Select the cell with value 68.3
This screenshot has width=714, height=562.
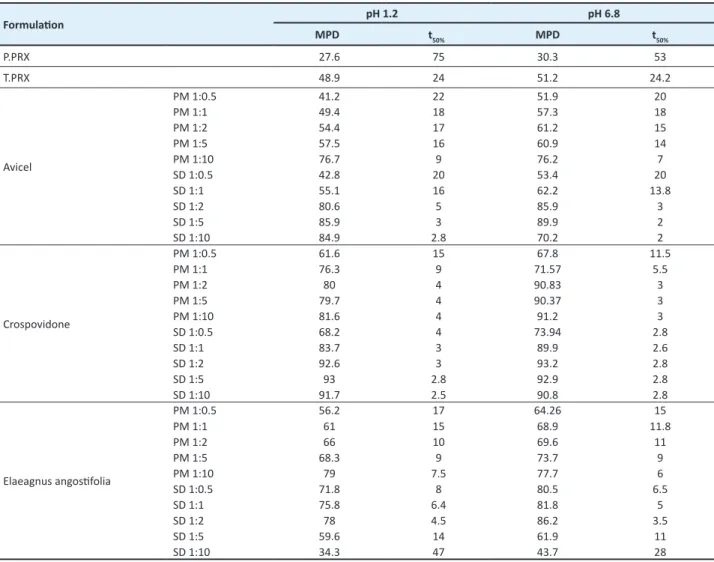pos(329,458)
